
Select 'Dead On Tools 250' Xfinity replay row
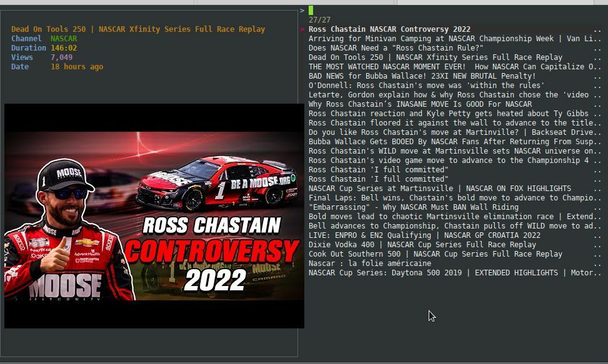(x=454, y=57)
